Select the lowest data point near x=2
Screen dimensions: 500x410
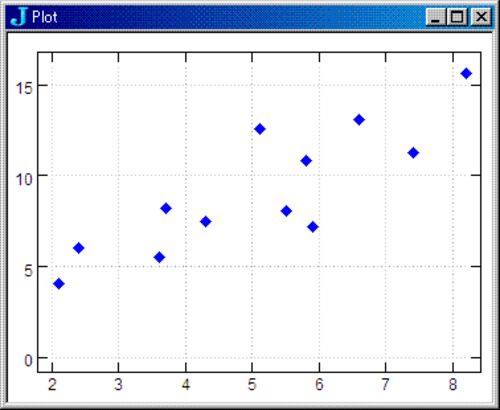(x=59, y=284)
